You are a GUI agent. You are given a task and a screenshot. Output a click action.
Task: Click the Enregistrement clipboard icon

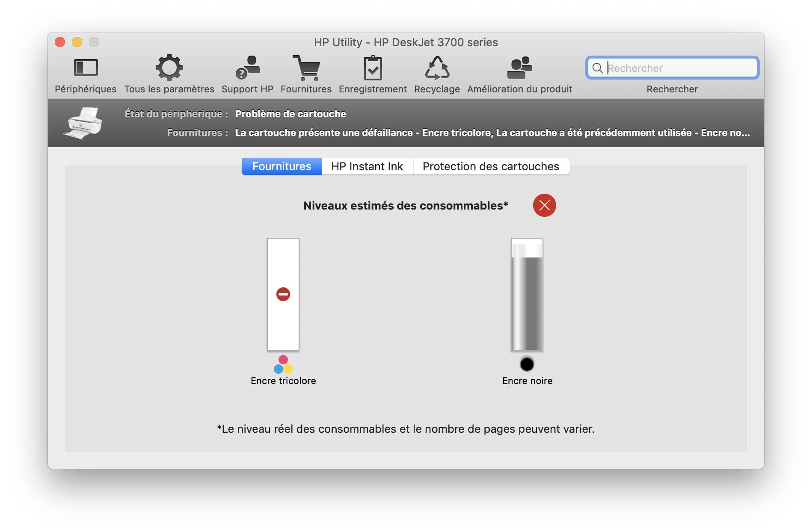pyautogui.click(x=373, y=68)
